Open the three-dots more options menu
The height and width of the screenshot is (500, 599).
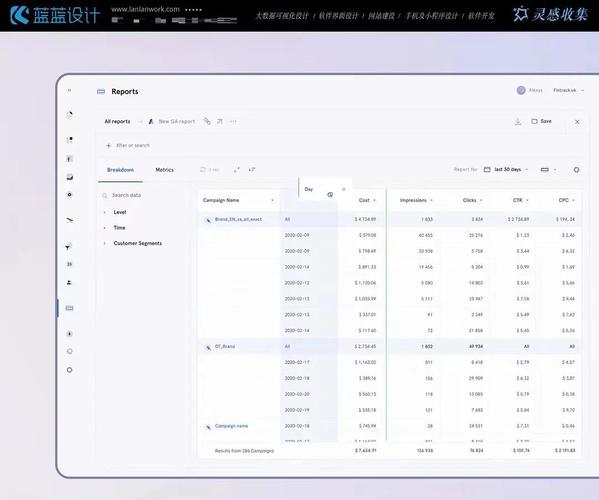coord(233,121)
